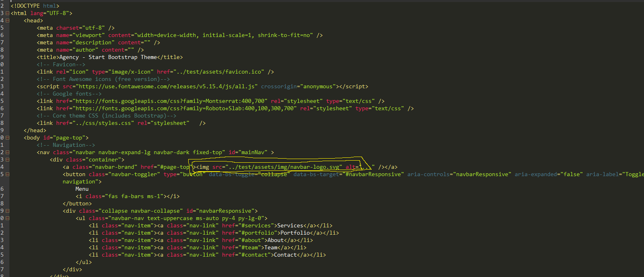Click the "../css/styles.css" href value
This screenshot has width=644, height=277.
(x=103, y=123)
